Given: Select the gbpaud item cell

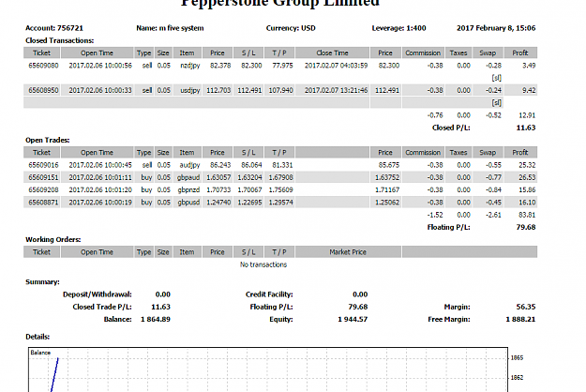Looking at the screenshot, I should point(188,177).
